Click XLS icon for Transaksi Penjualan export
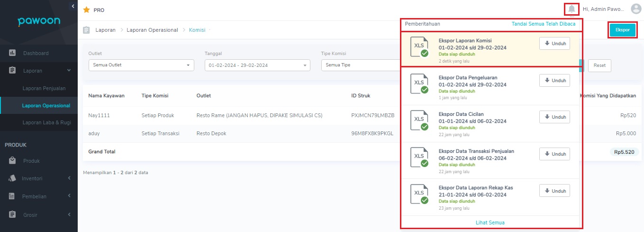This screenshot has height=232, width=644. click(419, 157)
